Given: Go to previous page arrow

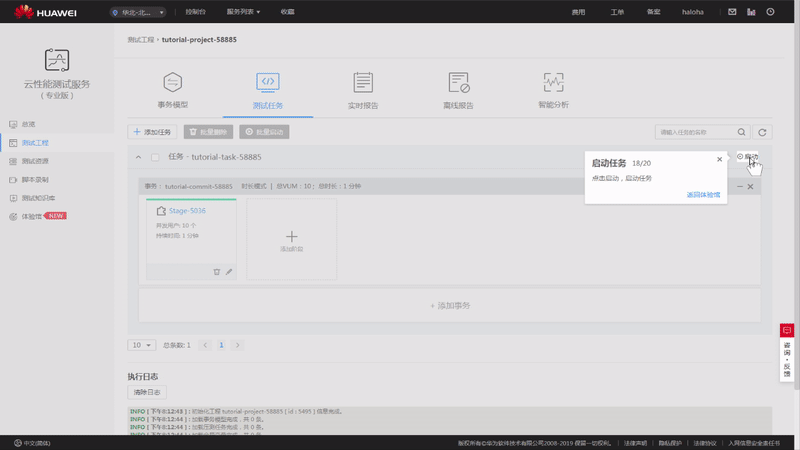Looking at the screenshot, I should [205, 345].
